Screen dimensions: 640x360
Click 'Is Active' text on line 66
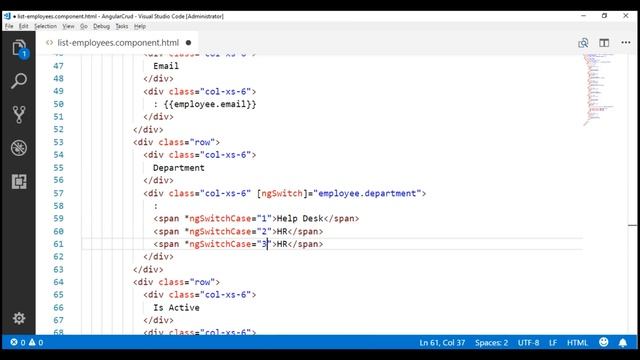(176, 308)
